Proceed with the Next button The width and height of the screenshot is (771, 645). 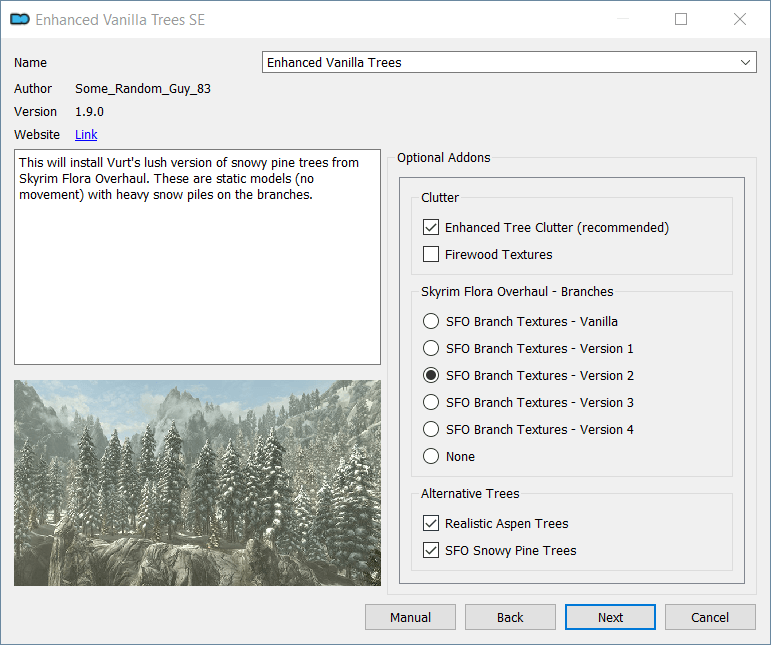610,617
